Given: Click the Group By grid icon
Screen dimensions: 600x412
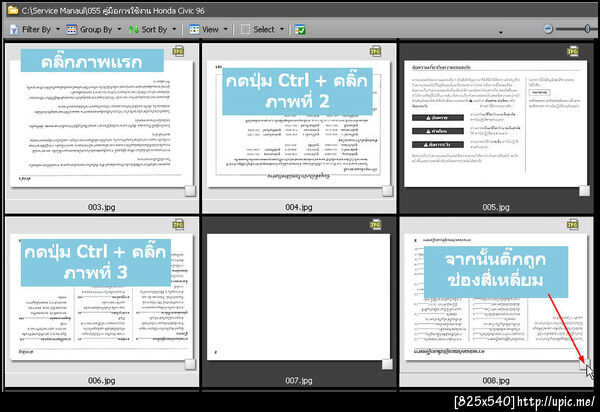Looking at the screenshot, I should click(x=72, y=29).
